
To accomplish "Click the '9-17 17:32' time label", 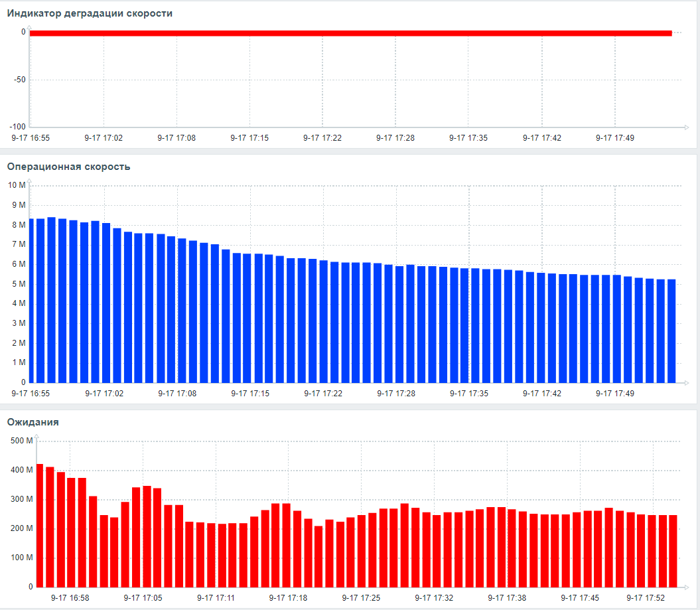I will (435, 598).
